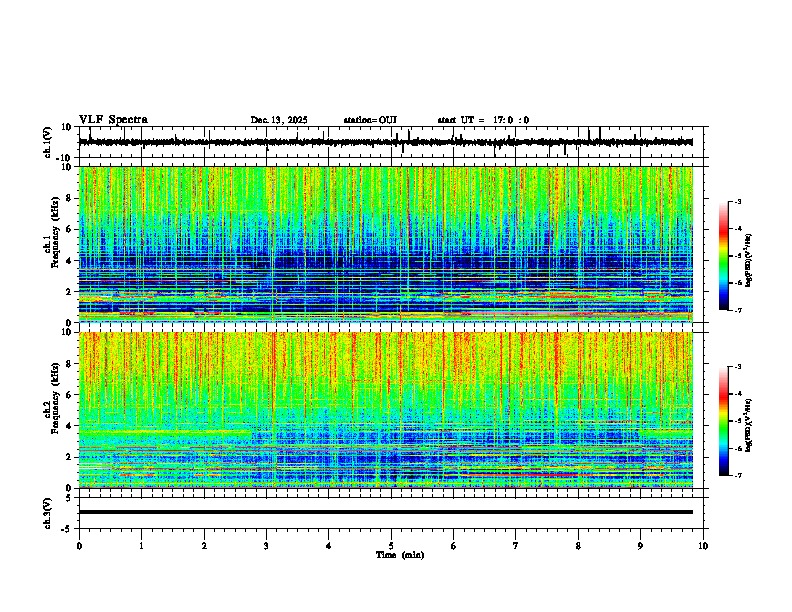Click the "ch.3(V)" axis label

[x=48, y=513]
